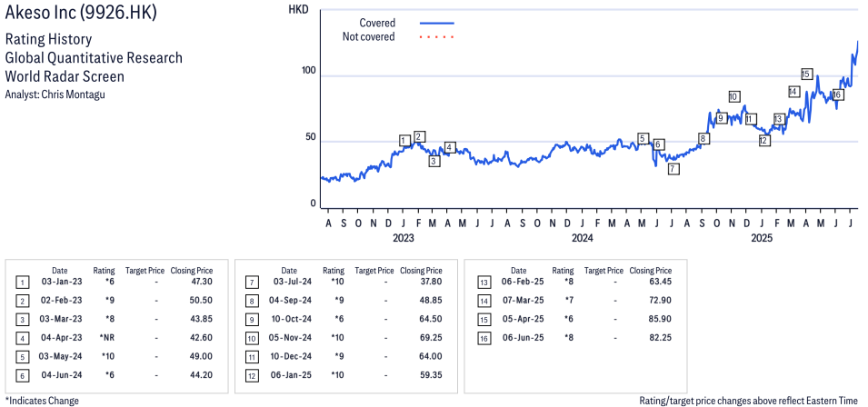Select chart marker 9 on the graph
868x407 pixels.
click(721, 118)
